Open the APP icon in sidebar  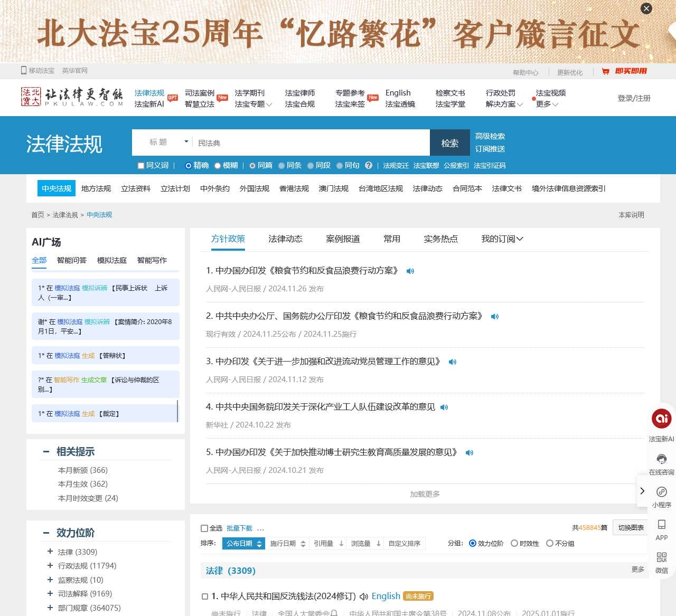(661, 524)
